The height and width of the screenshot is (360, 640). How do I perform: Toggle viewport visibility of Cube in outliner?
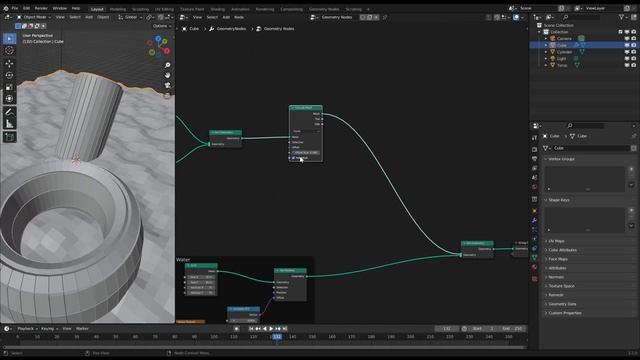(627, 45)
